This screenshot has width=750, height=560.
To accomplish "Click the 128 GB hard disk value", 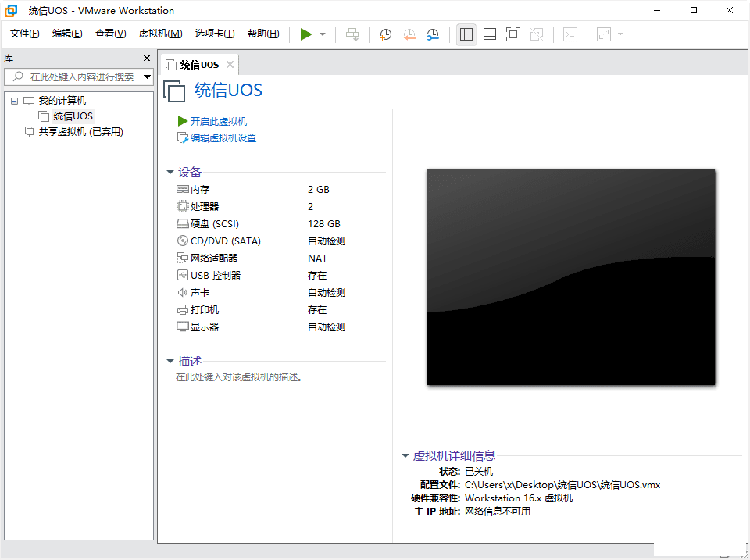I will pos(323,224).
